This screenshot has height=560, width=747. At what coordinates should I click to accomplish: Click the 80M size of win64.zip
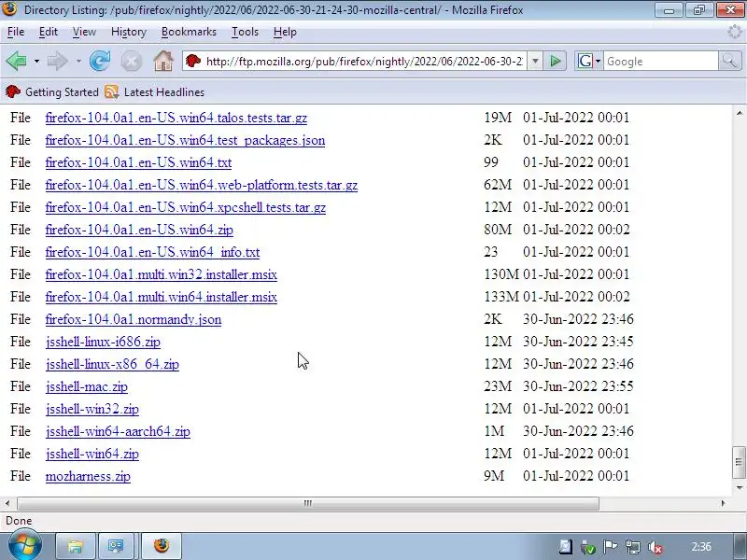point(498,230)
